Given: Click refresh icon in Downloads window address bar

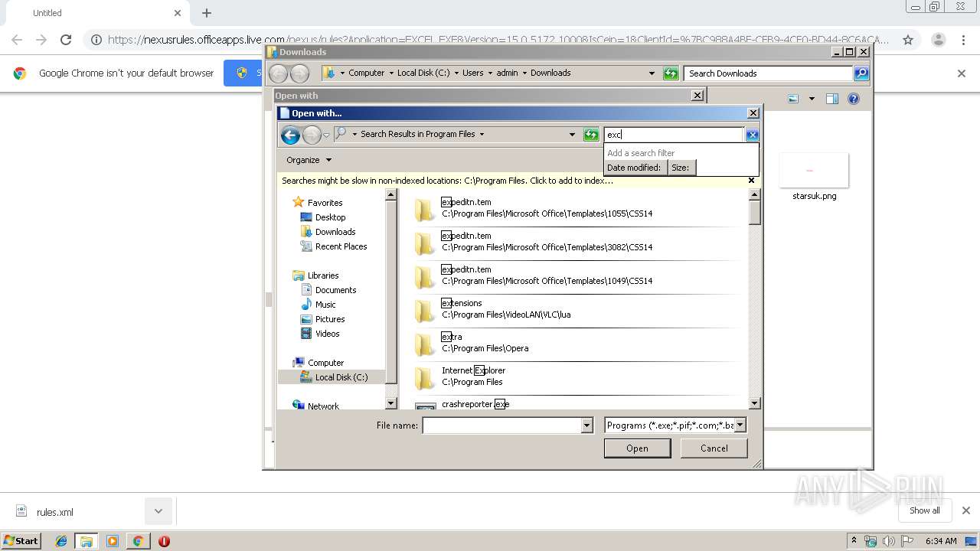Looking at the screenshot, I should point(671,73).
